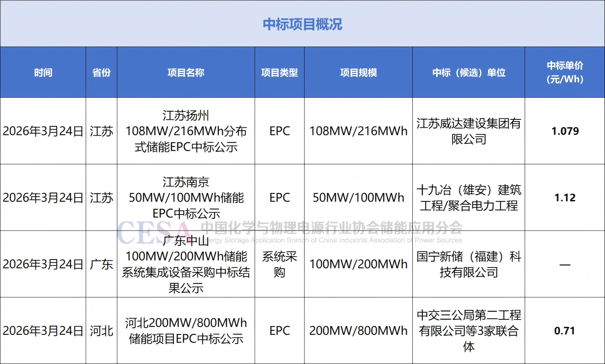Image resolution: width=605 pixels, height=364 pixels.
Task: Select the 中标单价 (元/Wh) column header
Action: coord(565,72)
